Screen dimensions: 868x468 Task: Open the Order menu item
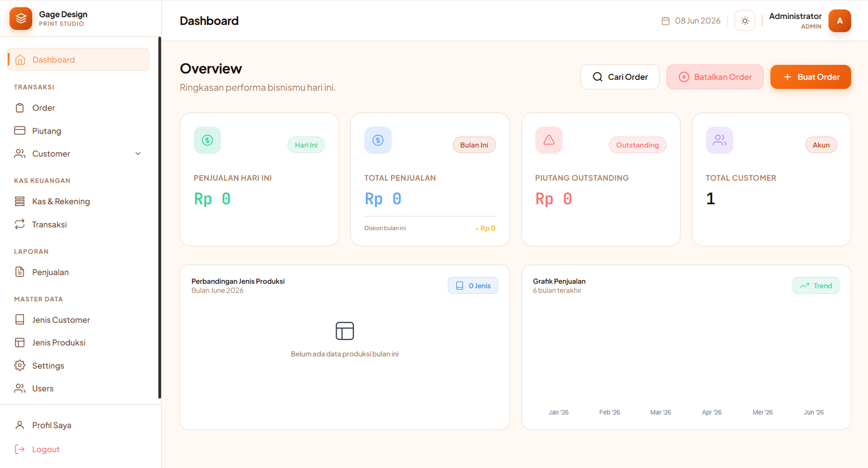(79, 107)
